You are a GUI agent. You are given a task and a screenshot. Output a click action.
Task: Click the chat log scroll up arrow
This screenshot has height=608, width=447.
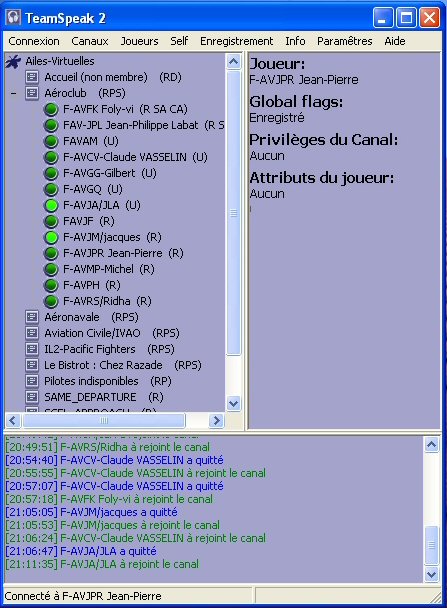tap(431, 445)
